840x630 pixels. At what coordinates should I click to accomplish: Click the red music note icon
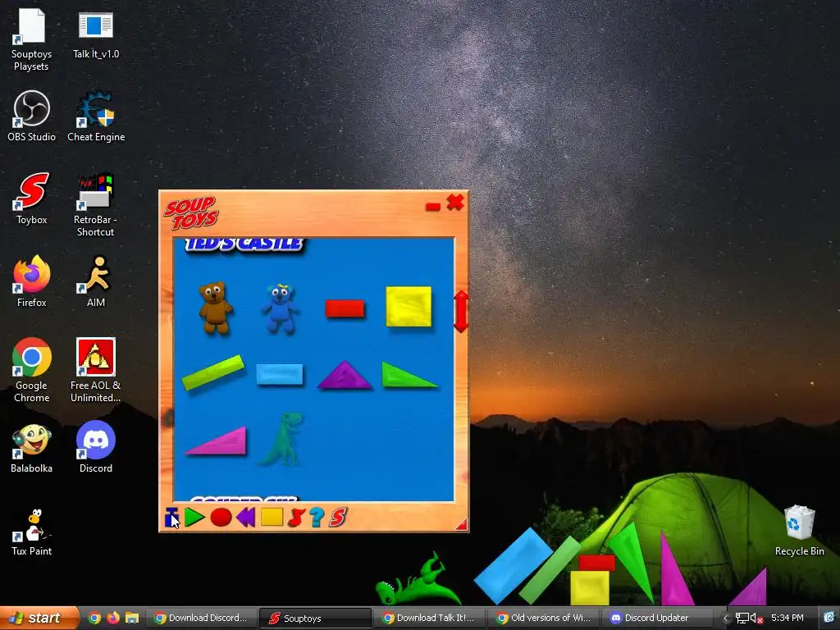tap(296, 518)
